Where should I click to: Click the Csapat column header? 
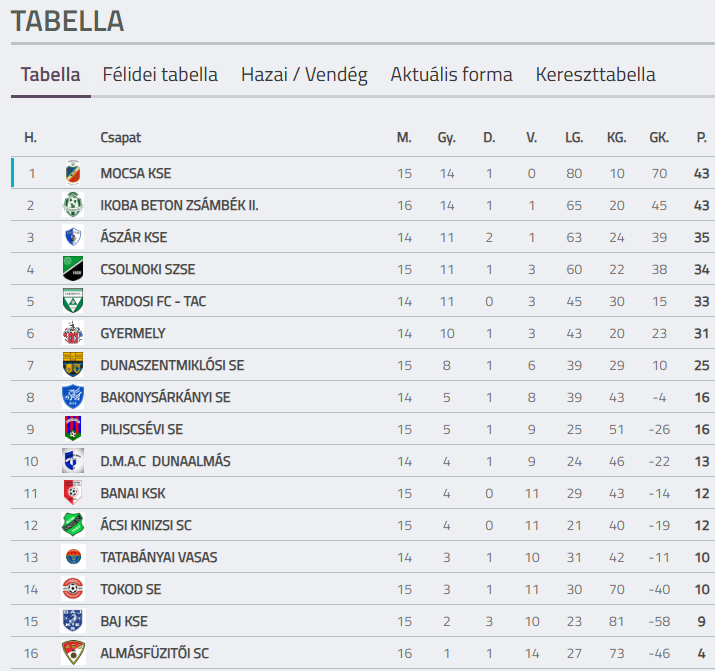click(x=120, y=137)
